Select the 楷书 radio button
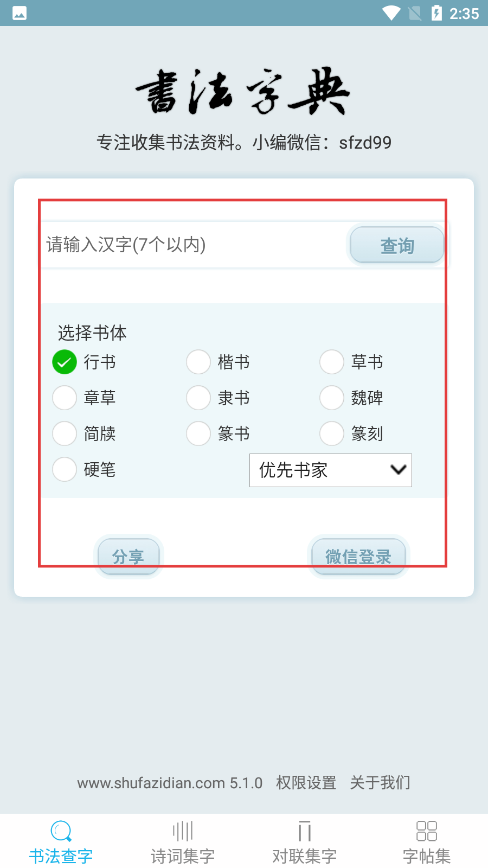 point(198,362)
